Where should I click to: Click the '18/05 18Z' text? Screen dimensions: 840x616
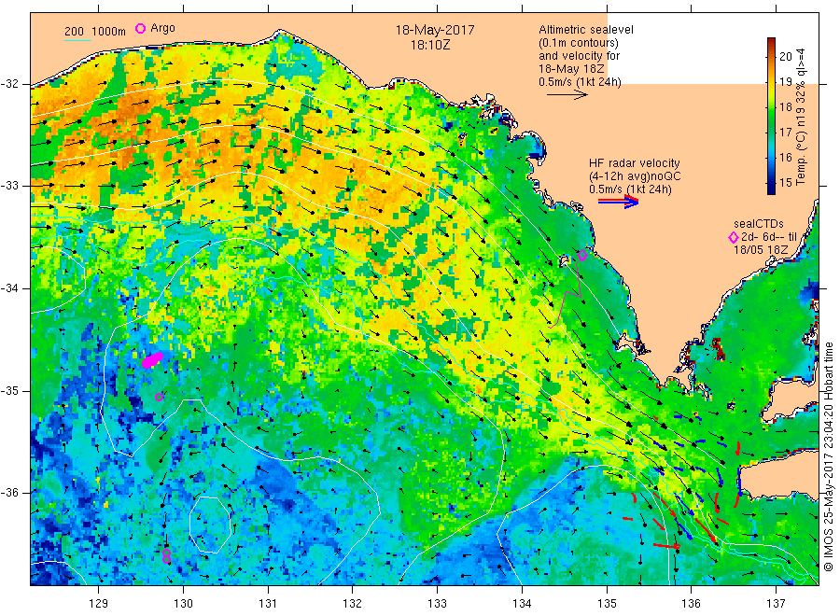761,249
